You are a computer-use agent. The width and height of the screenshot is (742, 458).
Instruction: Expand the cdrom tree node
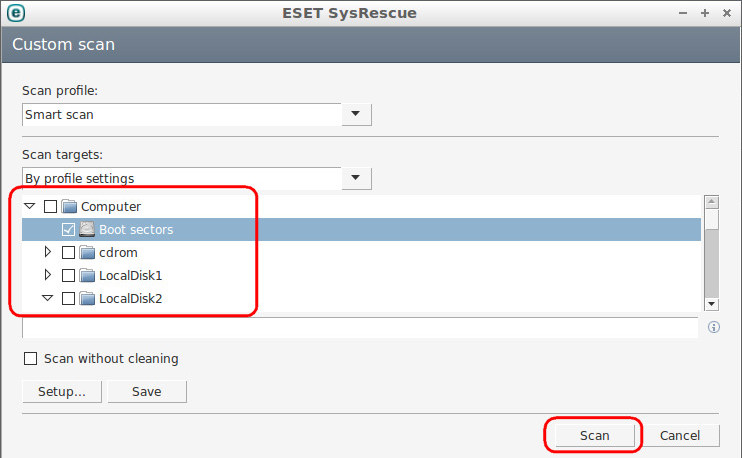click(47, 252)
